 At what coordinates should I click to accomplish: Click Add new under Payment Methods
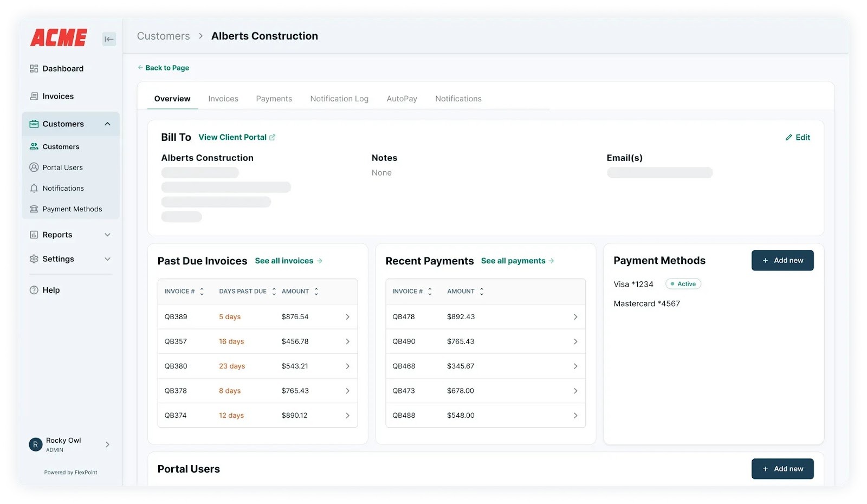(782, 260)
